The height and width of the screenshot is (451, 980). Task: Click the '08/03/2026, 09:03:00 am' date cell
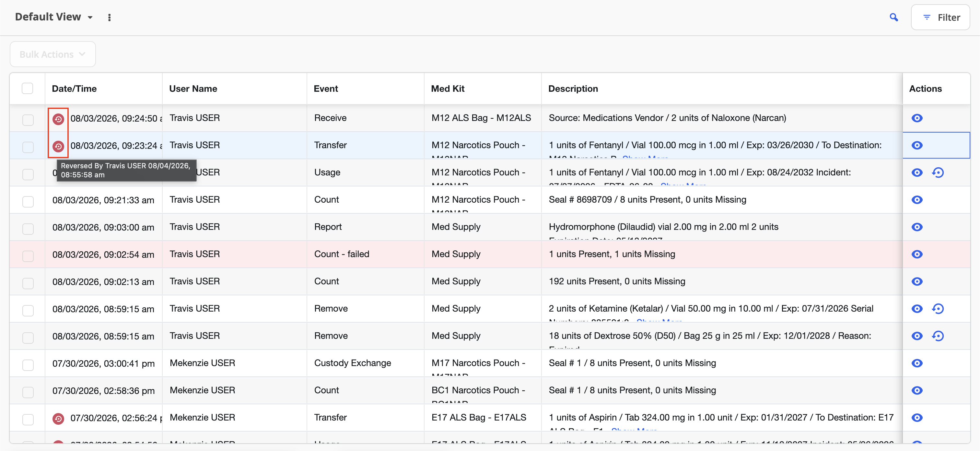point(103,227)
